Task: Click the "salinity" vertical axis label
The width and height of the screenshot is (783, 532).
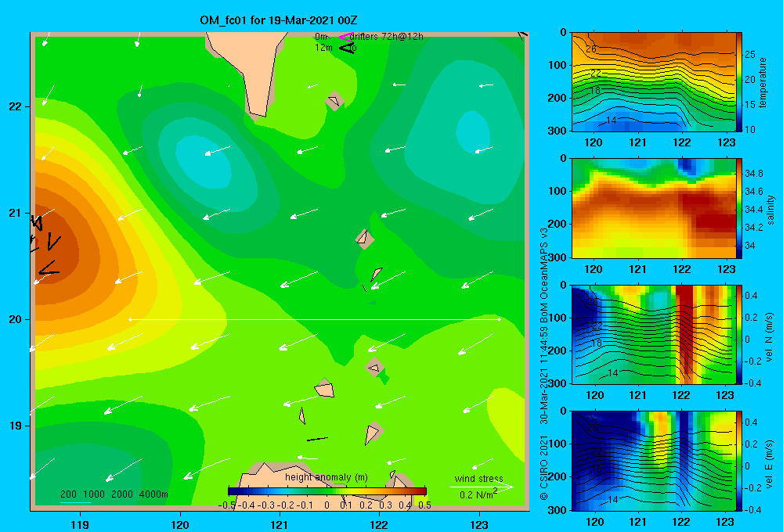Action: pyautogui.click(x=771, y=210)
